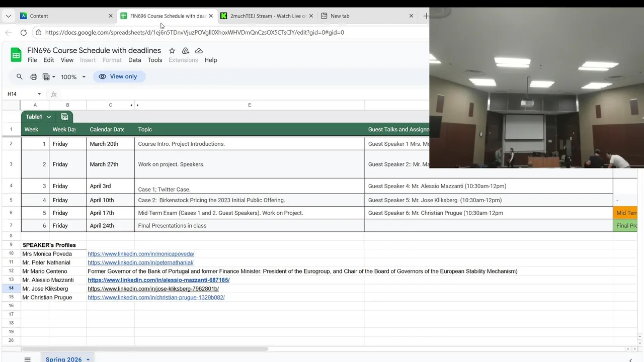The width and height of the screenshot is (644, 362).
Task: Open the Spring 2026 sheet tab dropdown arrow
Action: tap(88, 359)
